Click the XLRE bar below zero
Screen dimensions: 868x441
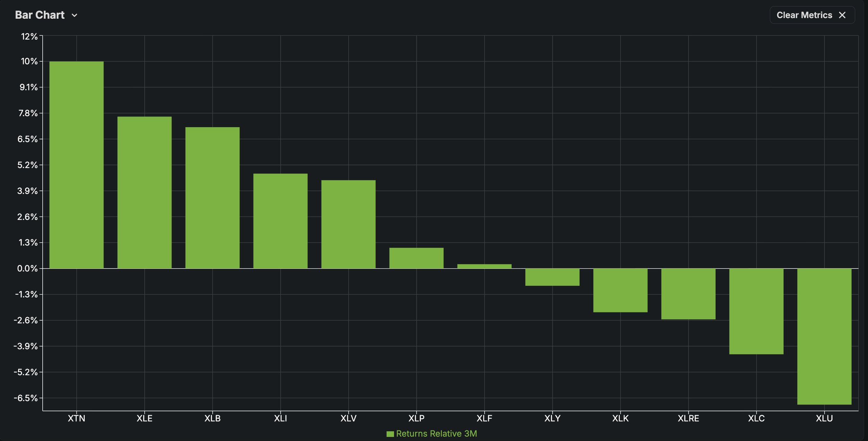(688, 294)
